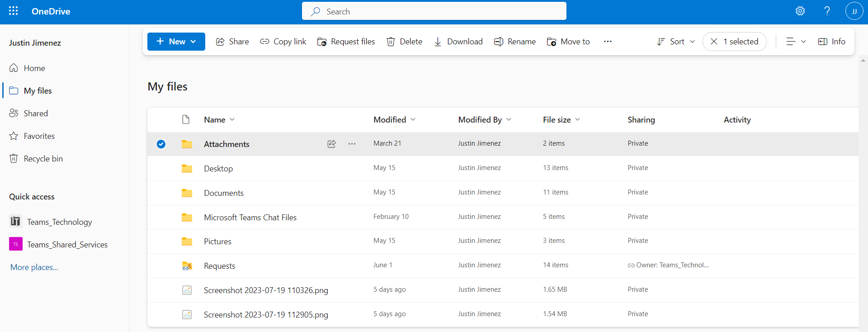Click the More places... link
Viewport: 868px width, 332px height.
coord(34,267)
